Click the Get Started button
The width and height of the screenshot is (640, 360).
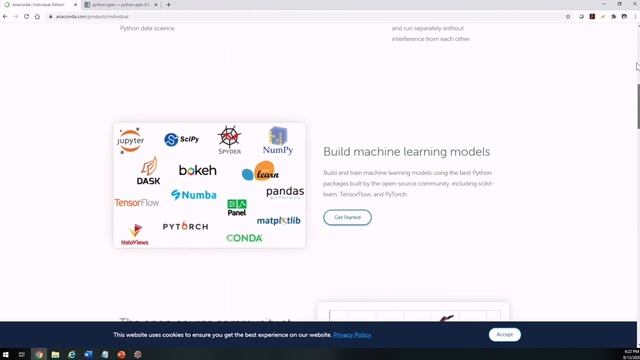(x=347, y=218)
